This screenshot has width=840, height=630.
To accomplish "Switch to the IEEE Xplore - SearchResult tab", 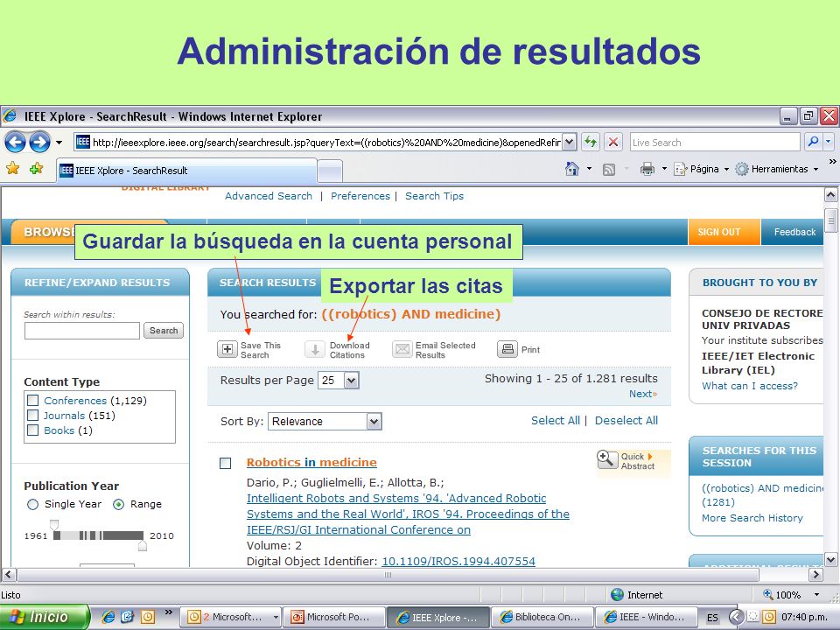I will pos(186,171).
